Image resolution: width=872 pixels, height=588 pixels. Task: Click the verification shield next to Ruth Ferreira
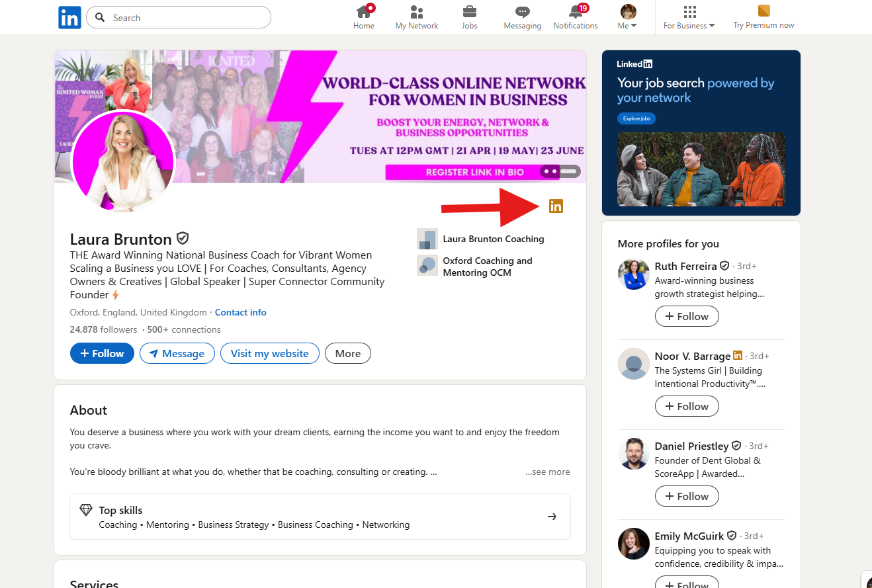pos(724,266)
